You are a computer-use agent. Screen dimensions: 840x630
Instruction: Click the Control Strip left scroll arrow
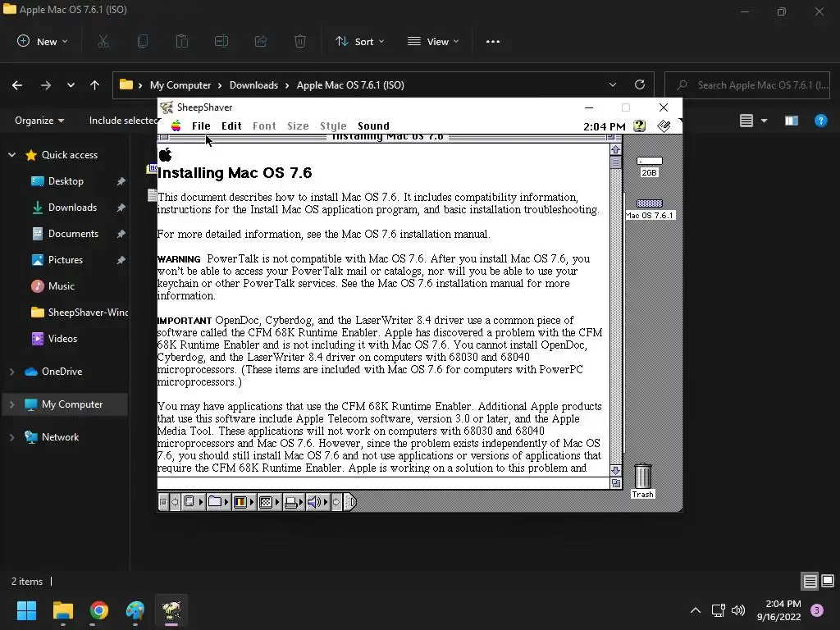[x=175, y=502]
